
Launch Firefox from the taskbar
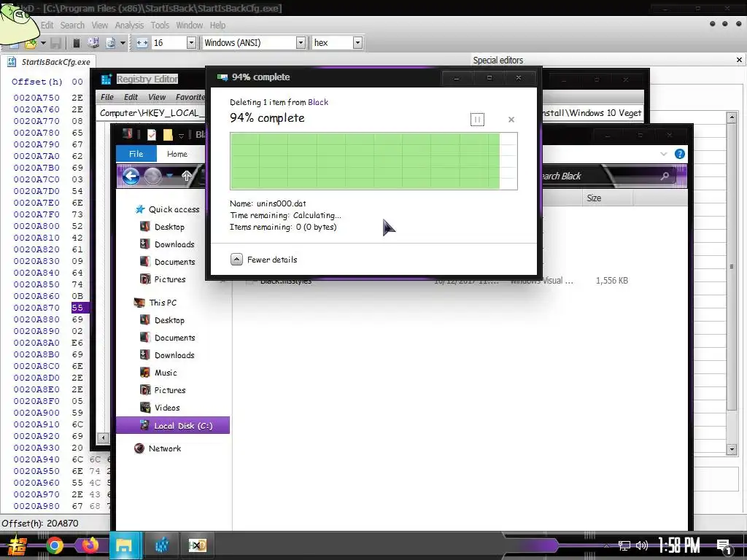[90, 545]
